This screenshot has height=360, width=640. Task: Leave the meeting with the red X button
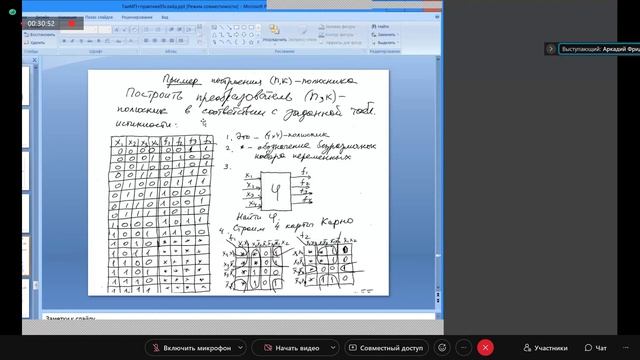pyautogui.click(x=485, y=348)
